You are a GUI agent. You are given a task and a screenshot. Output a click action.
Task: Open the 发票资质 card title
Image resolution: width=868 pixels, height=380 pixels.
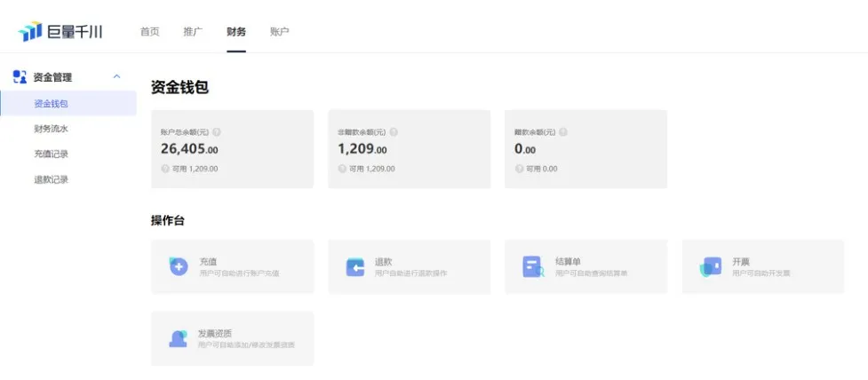coord(215,334)
